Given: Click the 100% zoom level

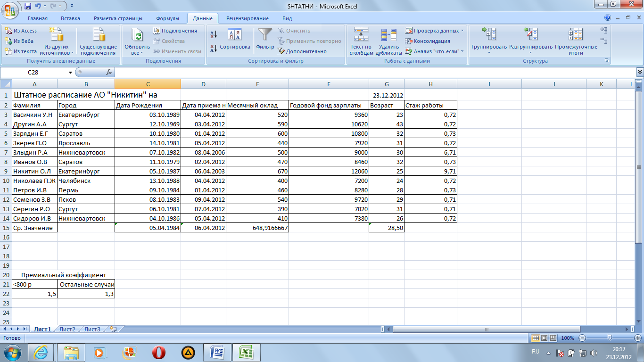Looking at the screenshot, I should point(568,338).
